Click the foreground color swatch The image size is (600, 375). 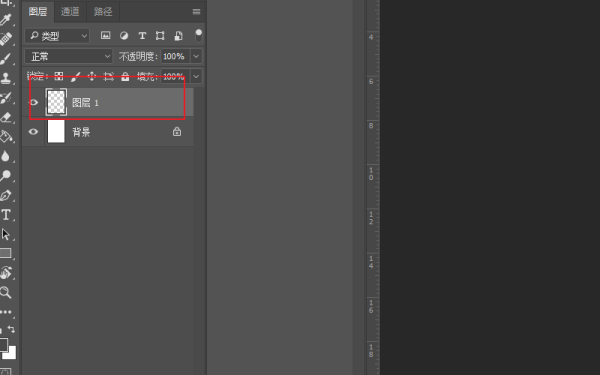tap(3, 344)
